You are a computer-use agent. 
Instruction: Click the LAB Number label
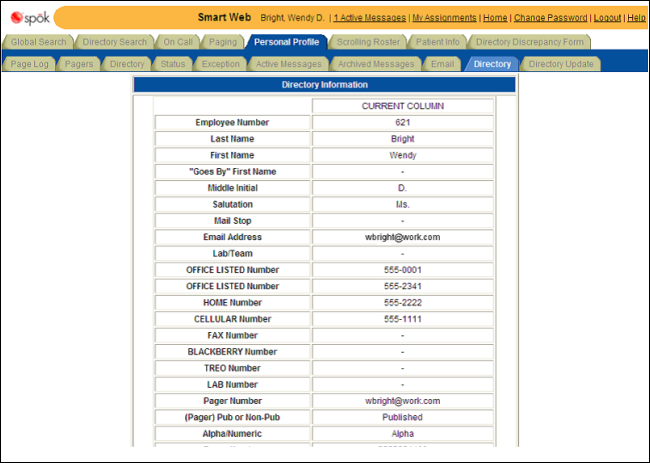coord(232,384)
